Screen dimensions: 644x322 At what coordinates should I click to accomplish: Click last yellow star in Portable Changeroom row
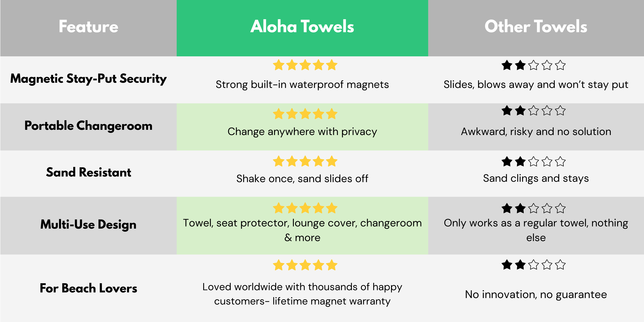point(332,114)
